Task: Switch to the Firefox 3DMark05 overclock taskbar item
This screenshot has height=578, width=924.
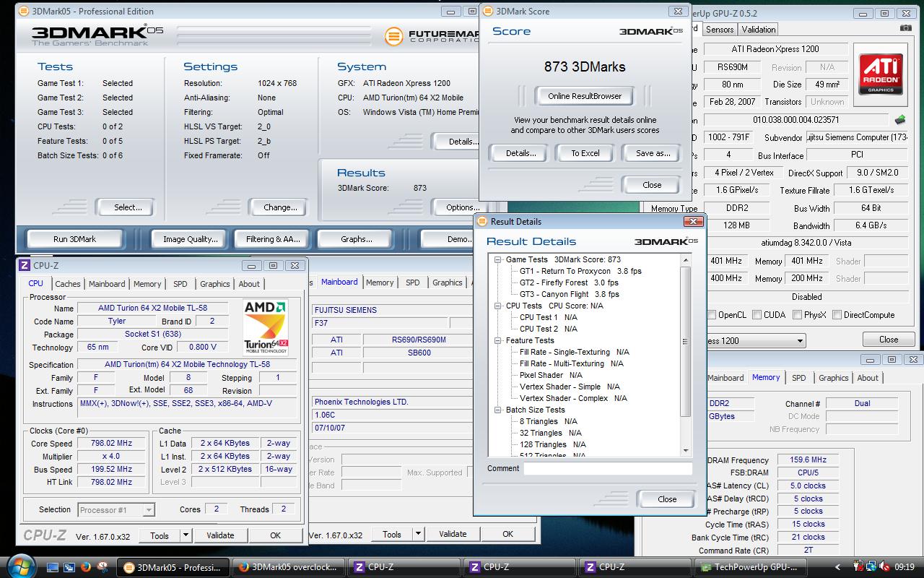Action: tap(288, 567)
